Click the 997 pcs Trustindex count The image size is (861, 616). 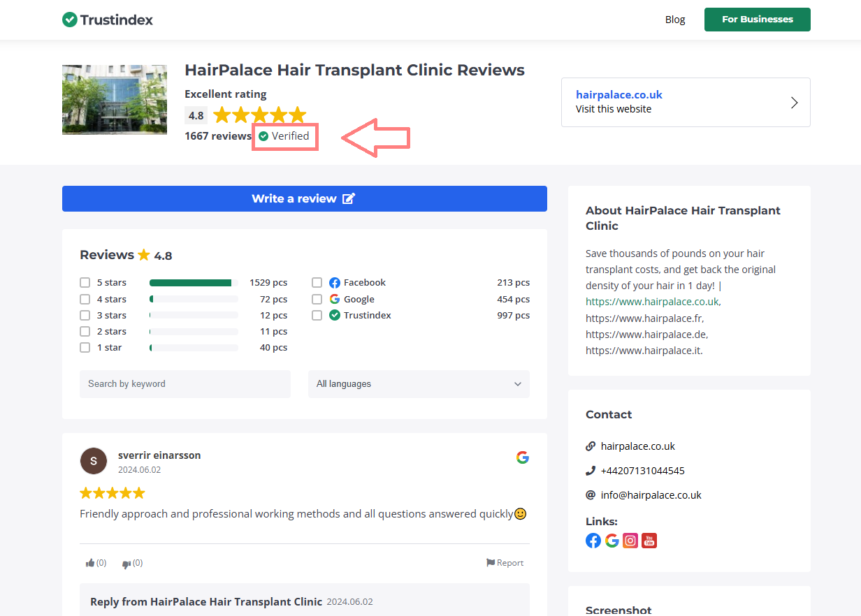513,316
